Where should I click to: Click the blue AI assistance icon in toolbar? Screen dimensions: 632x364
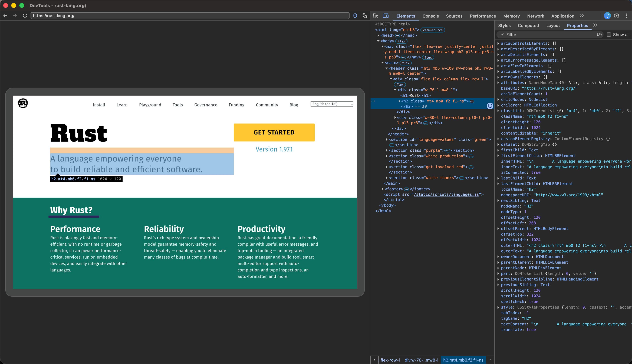click(607, 16)
